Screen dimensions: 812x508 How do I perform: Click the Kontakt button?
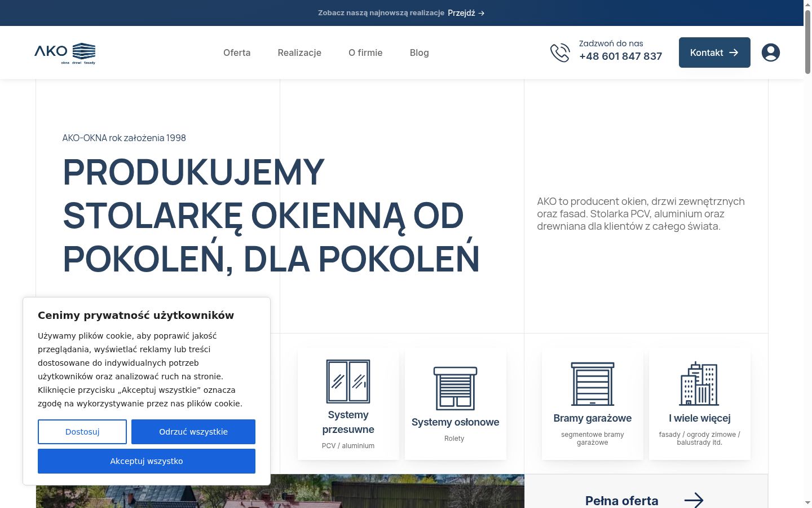(x=714, y=52)
